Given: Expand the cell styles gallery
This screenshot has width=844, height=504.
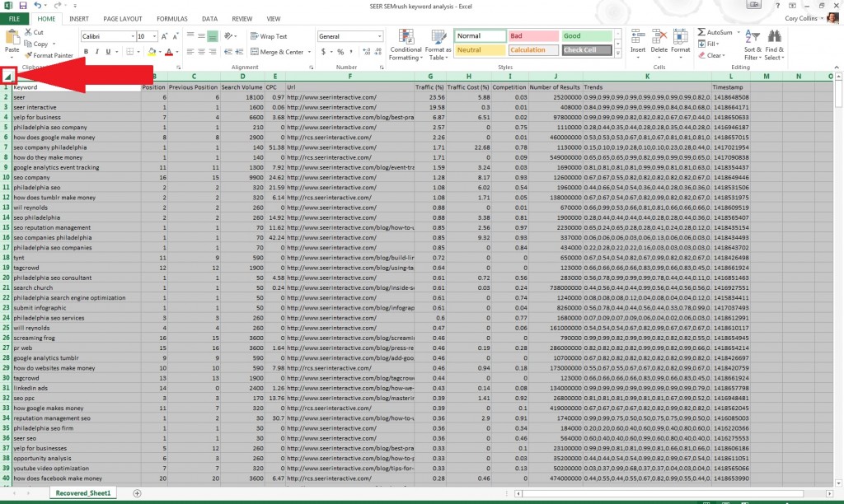Looking at the screenshot, I should tap(618, 54).
